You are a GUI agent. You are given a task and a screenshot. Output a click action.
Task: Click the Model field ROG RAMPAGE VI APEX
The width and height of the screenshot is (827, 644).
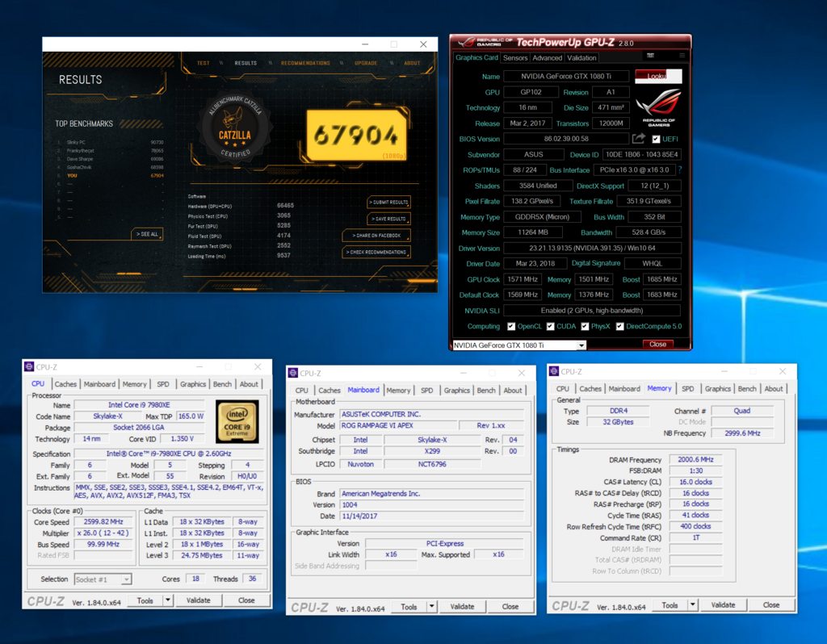pyautogui.click(x=398, y=425)
